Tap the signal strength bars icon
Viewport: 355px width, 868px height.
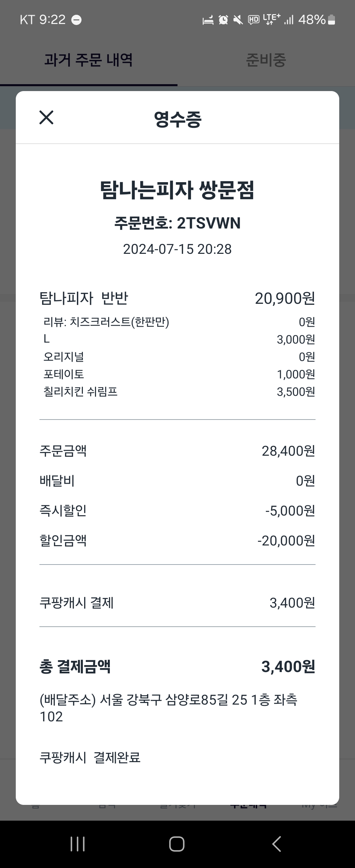(x=289, y=20)
